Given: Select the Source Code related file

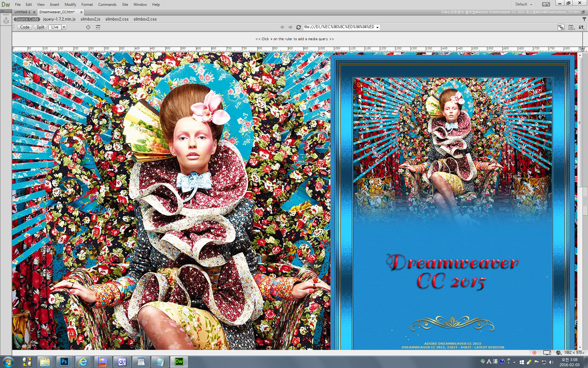Looking at the screenshot, I should coord(27,19).
